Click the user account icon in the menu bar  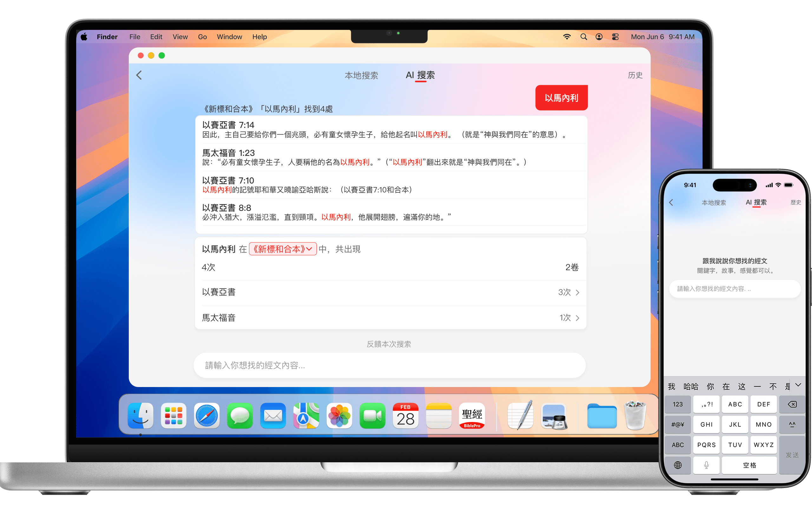599,37
